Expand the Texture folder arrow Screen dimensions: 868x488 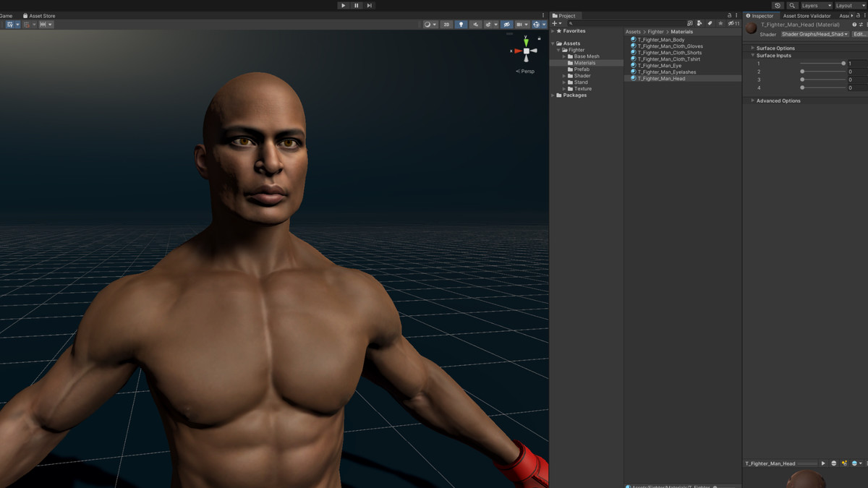(564, 89)
